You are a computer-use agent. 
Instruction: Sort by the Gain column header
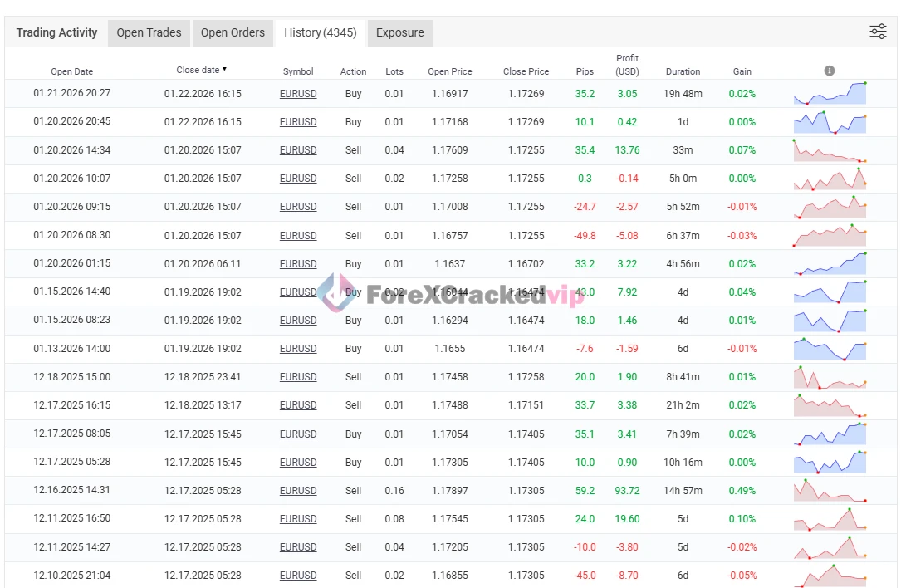click(742, 71)
